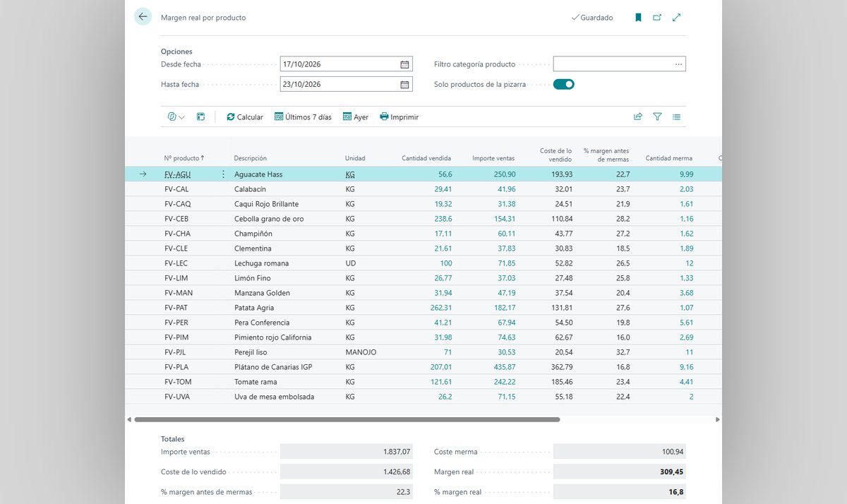Expand the analysis mode dropdown chevron
Image resolution: width=847 pixels, height=504 pixels.
[181, 118]
